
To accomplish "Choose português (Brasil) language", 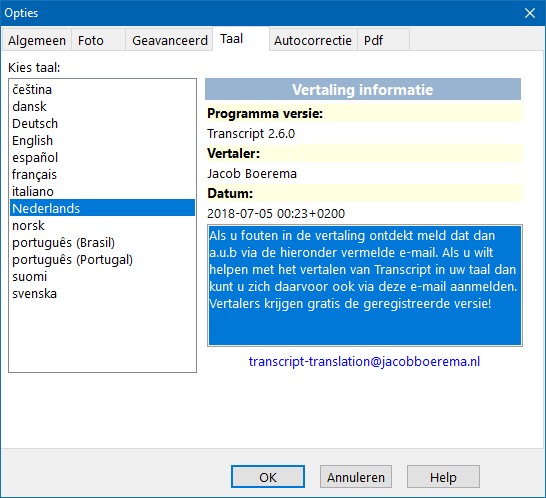I will pyautogui.click(x=102, y=243).
